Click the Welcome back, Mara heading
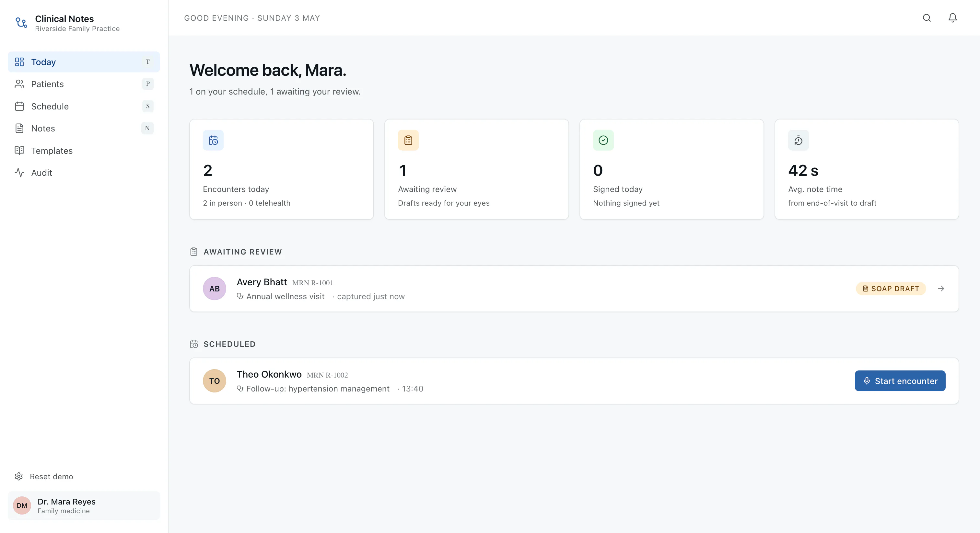The image size is (980, 533). (x=268, y=70)
